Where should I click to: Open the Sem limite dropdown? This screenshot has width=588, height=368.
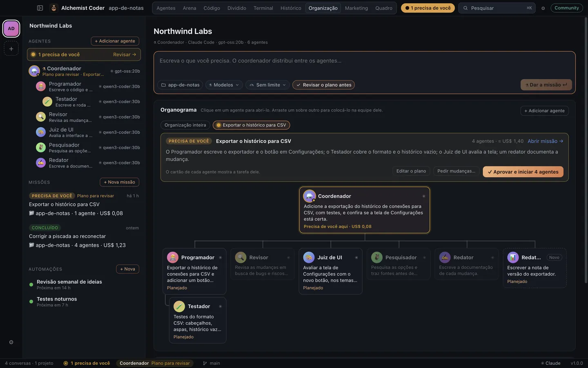coord(267,85)
